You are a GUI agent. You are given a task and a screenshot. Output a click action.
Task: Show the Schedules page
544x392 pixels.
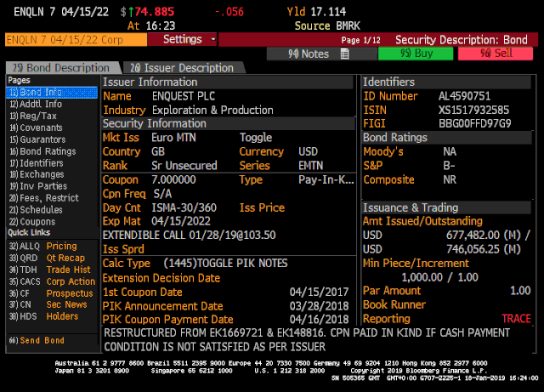point(36,210)
